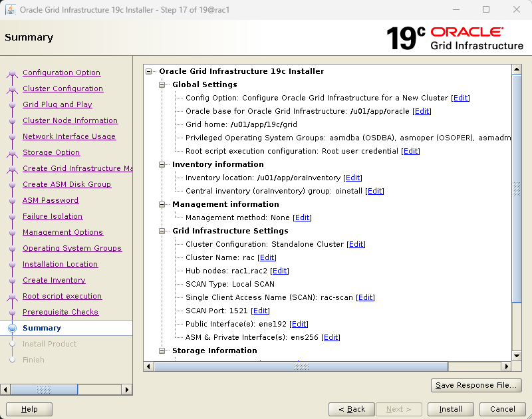Click summary horizontal scrollbar thumb
This screenshot has height=419, width=532.
point(301,366)
